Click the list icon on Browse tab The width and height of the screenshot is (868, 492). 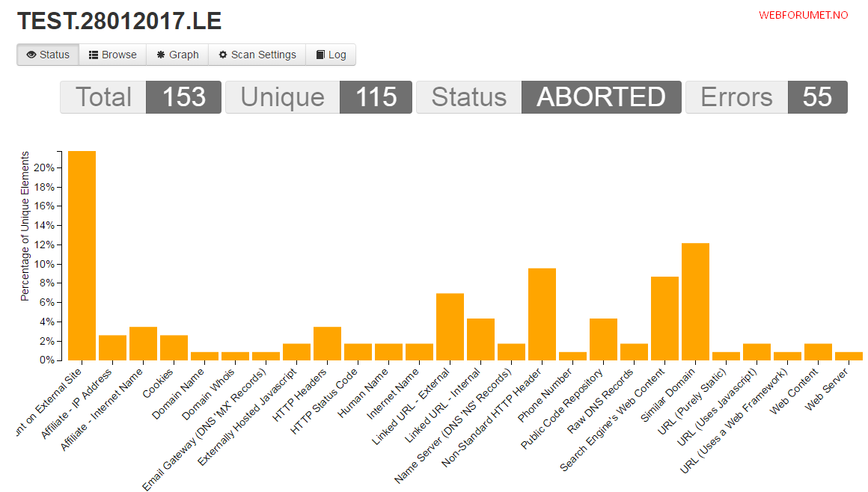[x=94, y=55]
